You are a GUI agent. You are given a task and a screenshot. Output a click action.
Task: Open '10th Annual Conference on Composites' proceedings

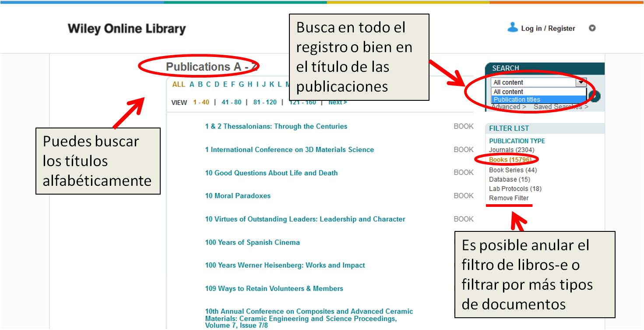coord(309,318)
